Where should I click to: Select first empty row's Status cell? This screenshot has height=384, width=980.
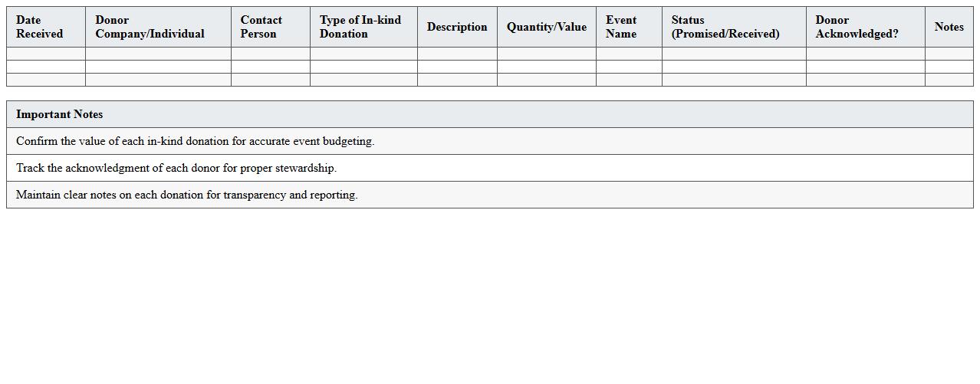[x=734, y=54]
